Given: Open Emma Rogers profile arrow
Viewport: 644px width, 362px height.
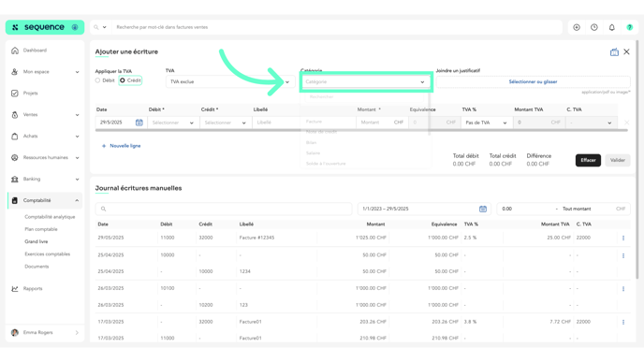Looking at the screenshot, I should (77, 332).
